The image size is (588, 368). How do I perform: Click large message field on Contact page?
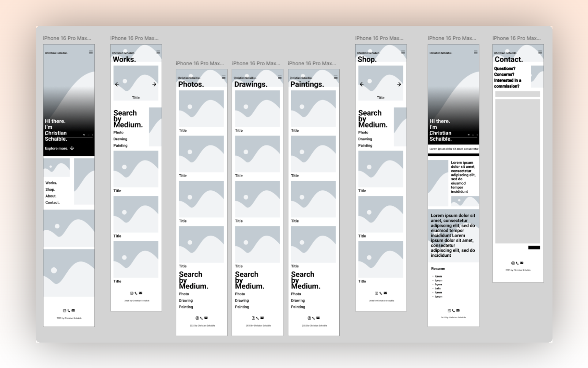click(518, 171)
